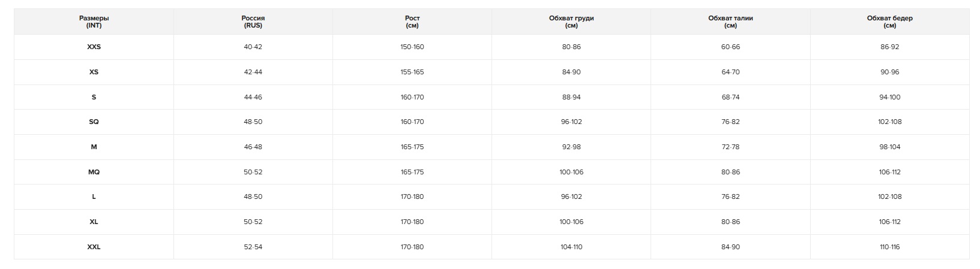Select height value 155-165
The height and width of the screenshot is (269, 980).
point(412,72)
